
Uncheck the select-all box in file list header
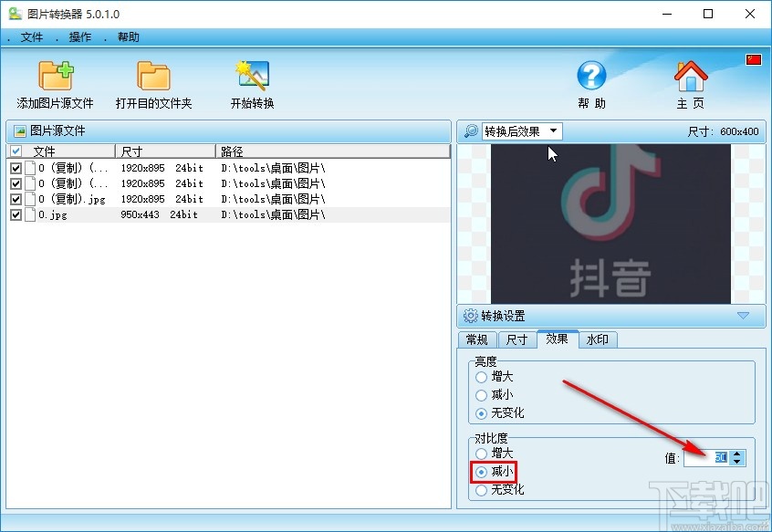[16, 150]
